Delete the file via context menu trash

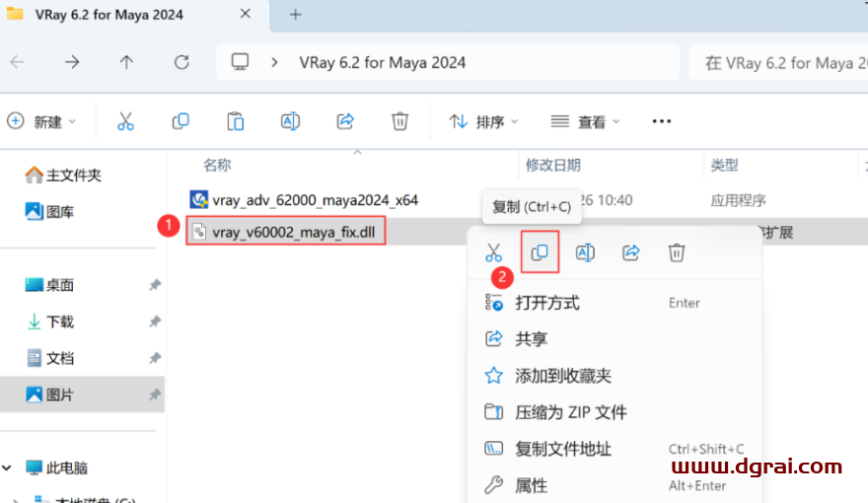click(677, 252)
